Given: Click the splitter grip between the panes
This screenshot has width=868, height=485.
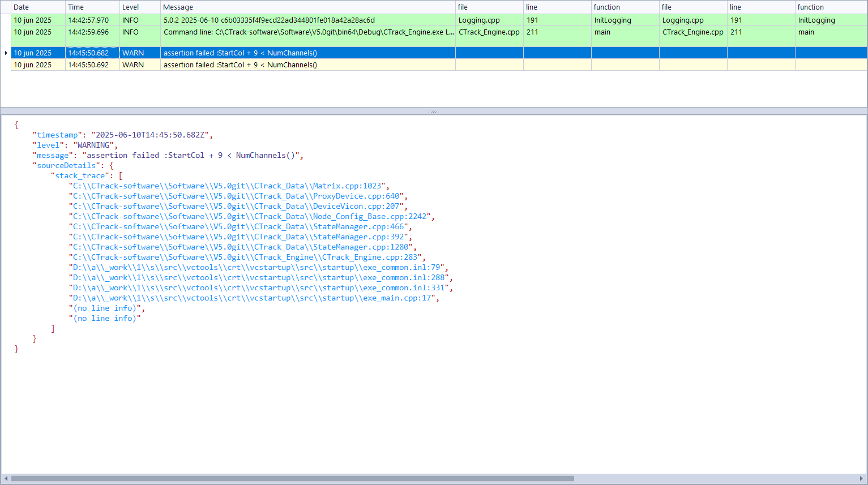Looking at the screenshot, I should click(434, 111).
